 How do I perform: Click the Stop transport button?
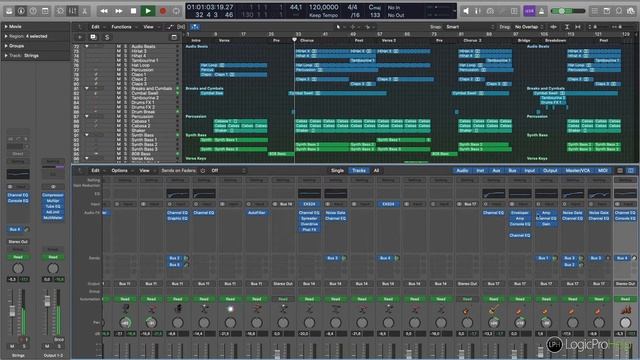(133, 11)
